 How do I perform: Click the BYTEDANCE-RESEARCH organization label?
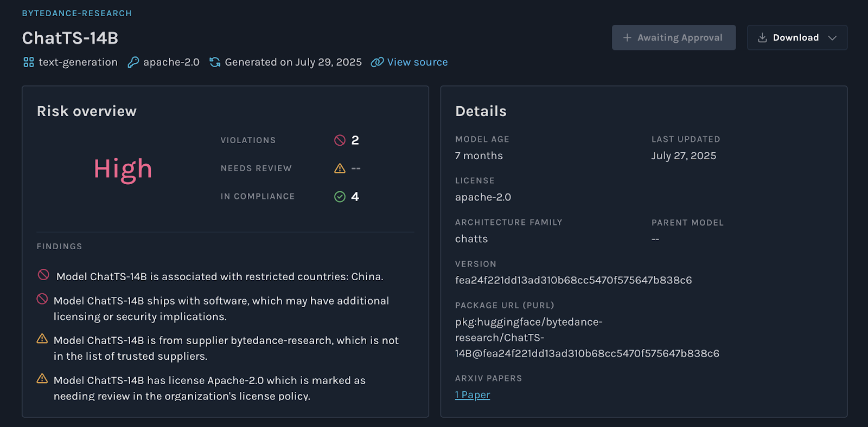[x=76, y=13]
